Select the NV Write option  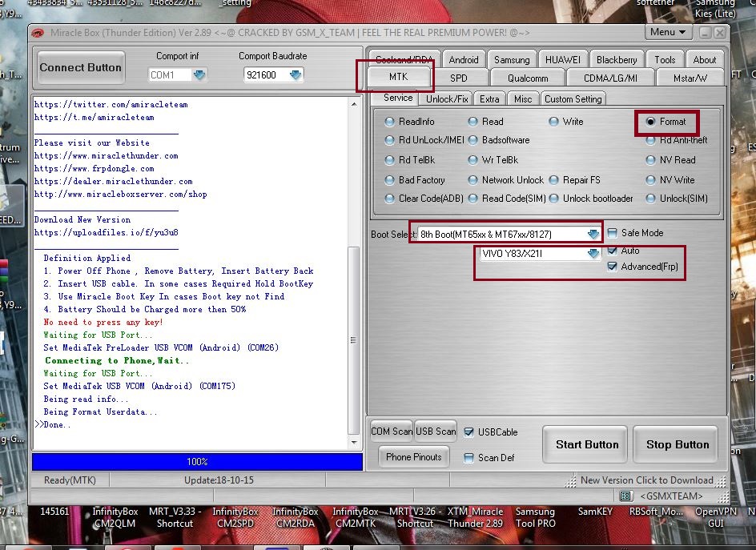point(651,180)
